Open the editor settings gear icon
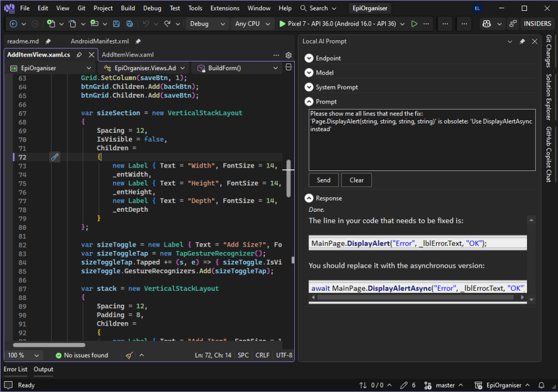558x392 pixels. (289, 55)
